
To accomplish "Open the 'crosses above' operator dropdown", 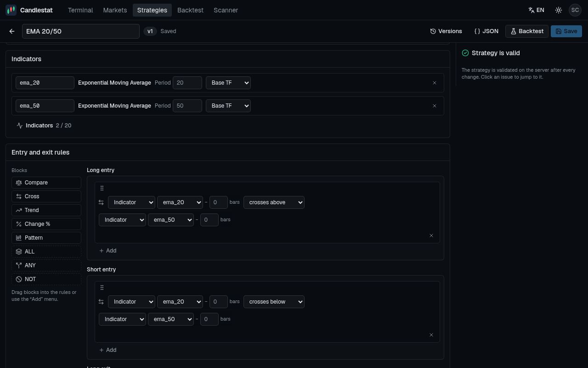I will click(x=274, y=202).
